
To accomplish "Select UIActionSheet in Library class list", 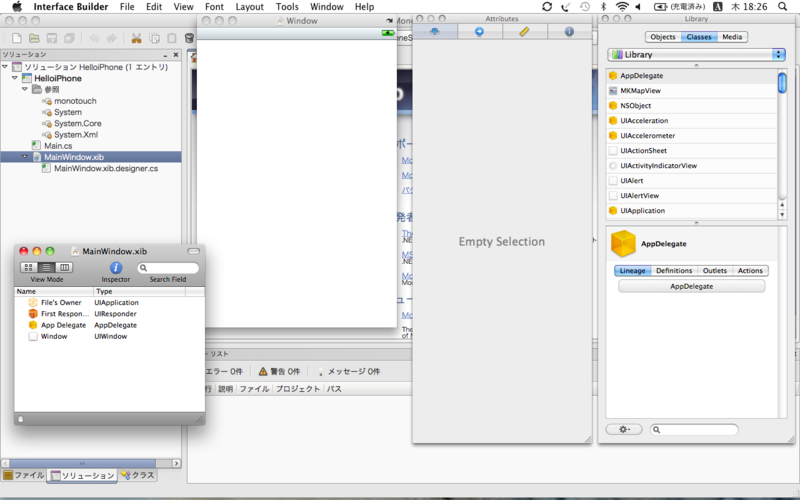I will (692, 151).
